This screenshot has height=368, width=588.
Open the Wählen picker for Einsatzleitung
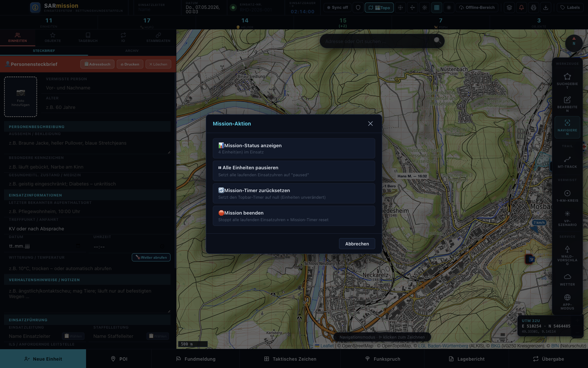tap(73, 336)
